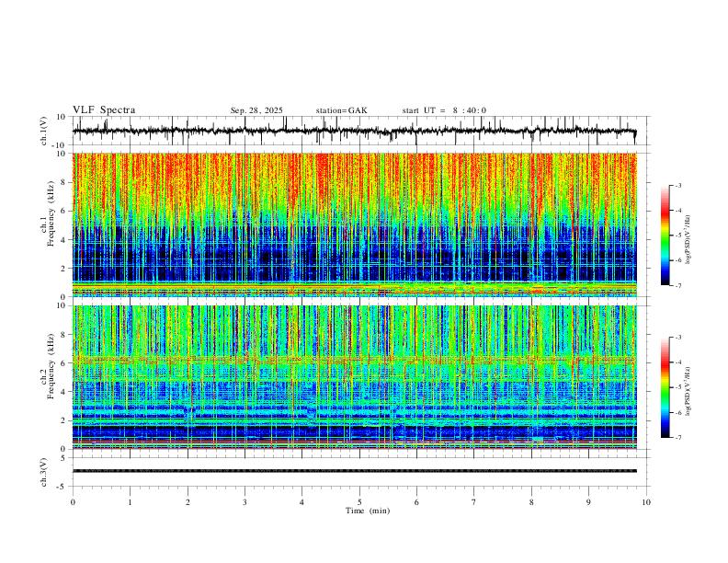
Task: Click the ch.2 colorbar log(PSD) unit label
Action: pos(688,391)
